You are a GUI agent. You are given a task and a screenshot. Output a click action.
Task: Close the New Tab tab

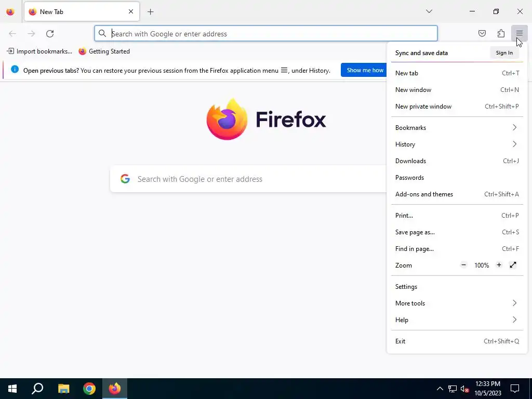point(131,11)
